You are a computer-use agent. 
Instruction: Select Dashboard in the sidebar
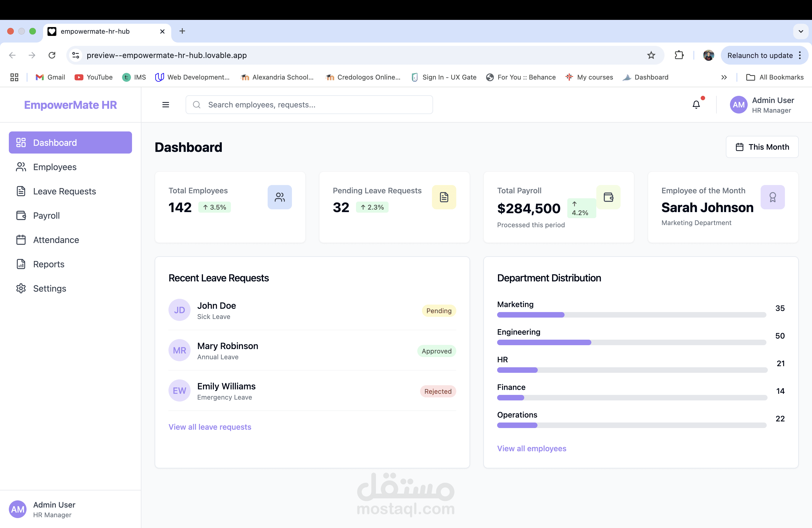click(70, 142)
